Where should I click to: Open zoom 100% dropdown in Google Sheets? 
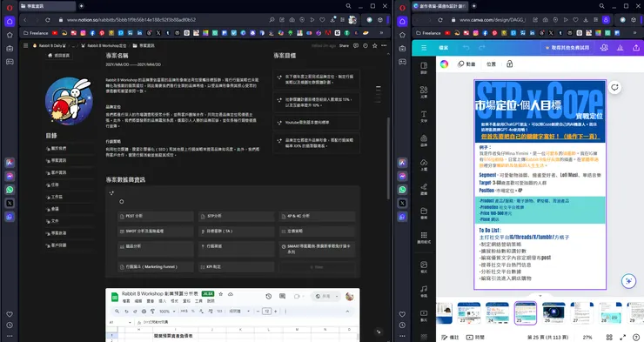tap(166, 312)
